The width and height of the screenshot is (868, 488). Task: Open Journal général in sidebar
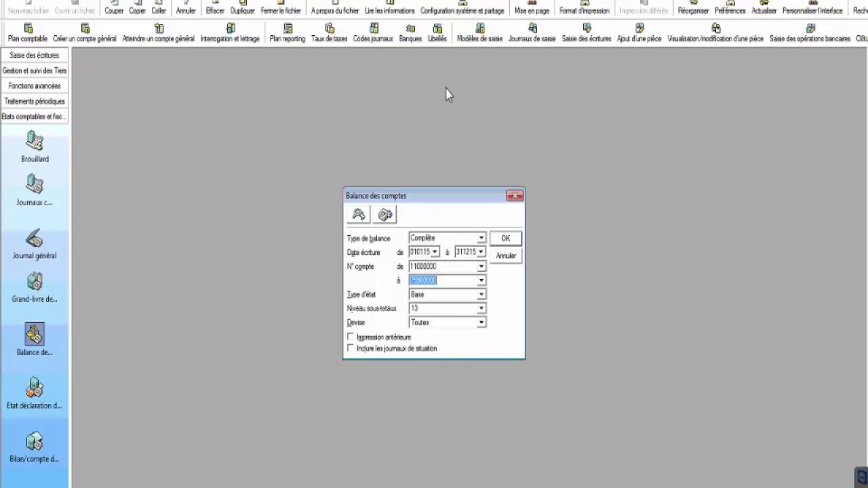(35, 244)
